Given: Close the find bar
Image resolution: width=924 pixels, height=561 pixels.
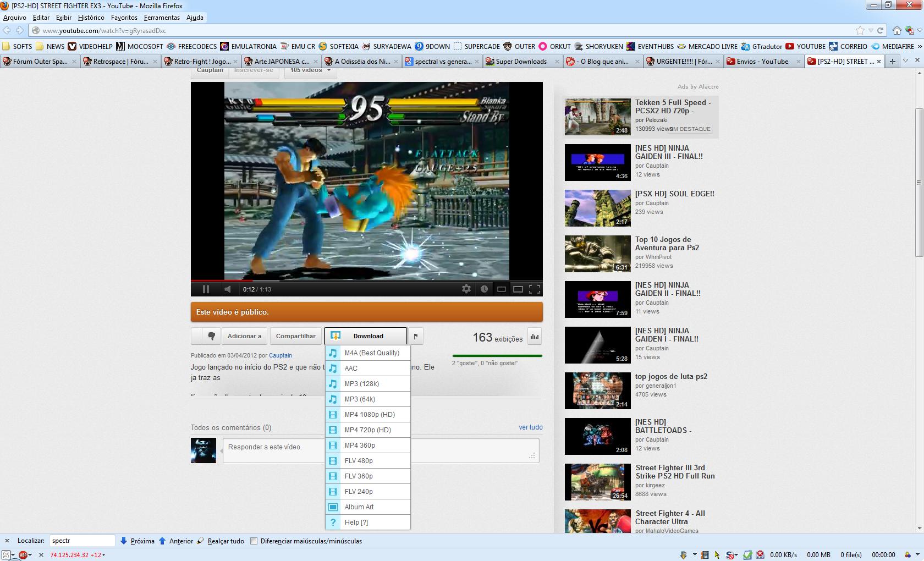Looking at the screenshot, I should 7,541.
